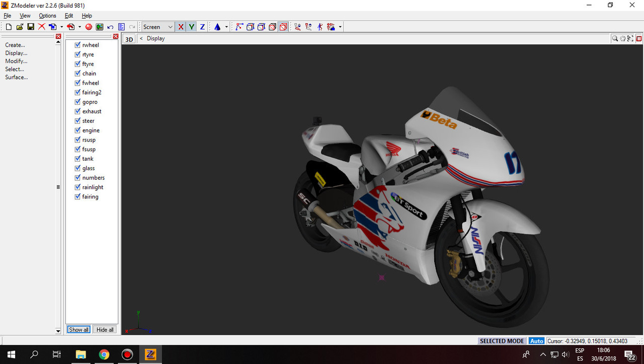Open the Screen axis dropdown

tap(158, 27)
